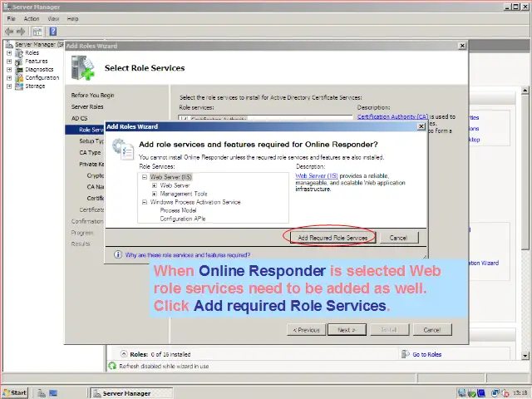Select the Web Server (IIS) tree row
The height and width of the screenshot is (399, 532).
point(171,177)
